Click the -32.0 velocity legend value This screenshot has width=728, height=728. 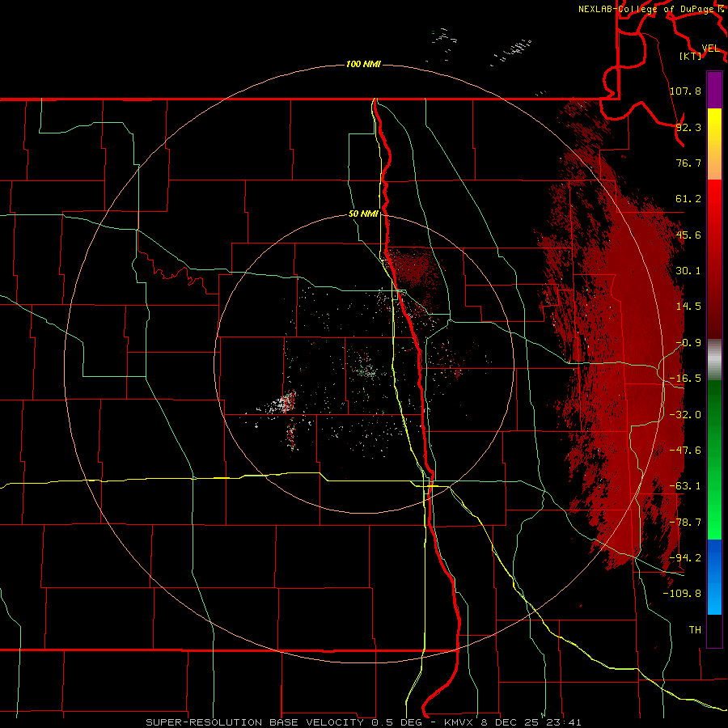685,415
